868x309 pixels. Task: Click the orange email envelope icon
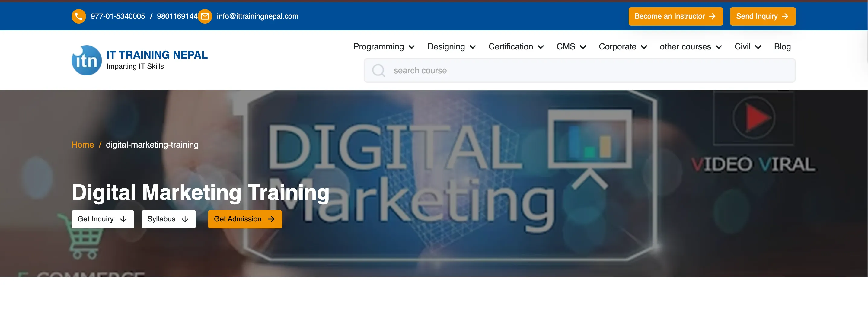(x=205, y=16)
